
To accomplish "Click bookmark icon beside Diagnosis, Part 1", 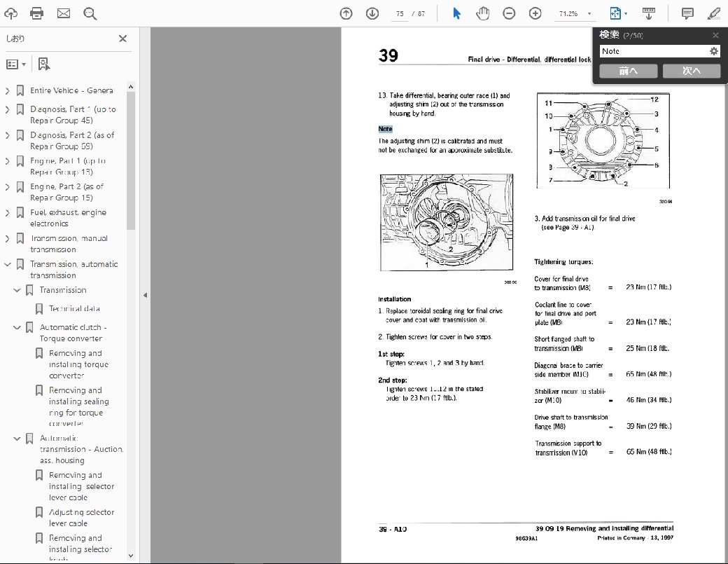I will 20,109.
